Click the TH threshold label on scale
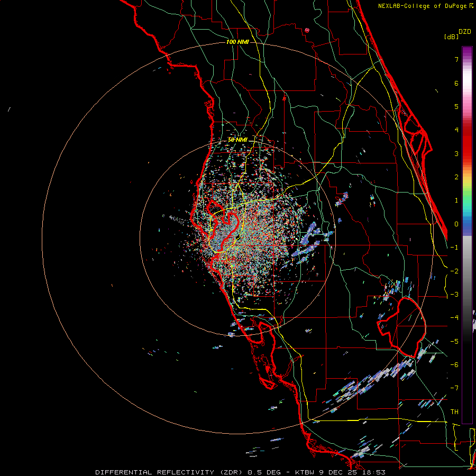Screen dimensions: 476x476 [454, 412]
